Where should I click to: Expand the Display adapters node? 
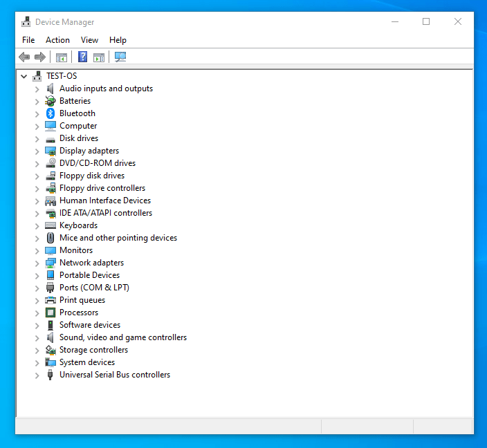pyautogui.click(x=37, y=151)
